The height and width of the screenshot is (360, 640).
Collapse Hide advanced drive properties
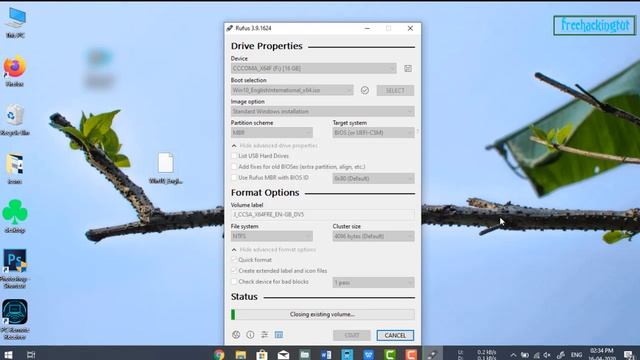(x=274, y=146)
